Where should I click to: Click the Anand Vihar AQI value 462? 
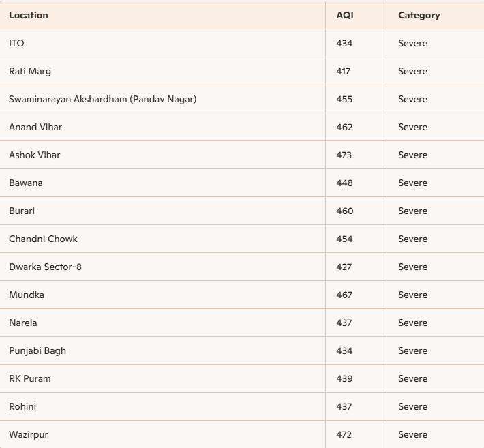pos(344,128)
